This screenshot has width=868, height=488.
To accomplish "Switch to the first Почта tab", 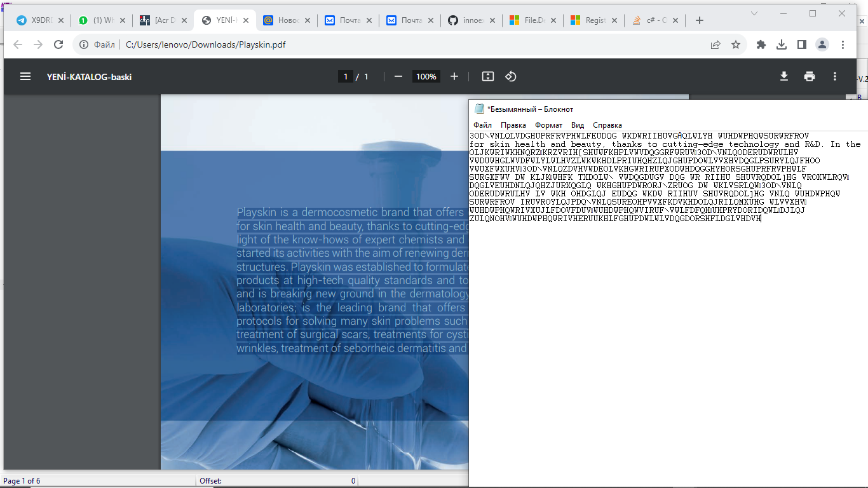I will click(348, 20).
